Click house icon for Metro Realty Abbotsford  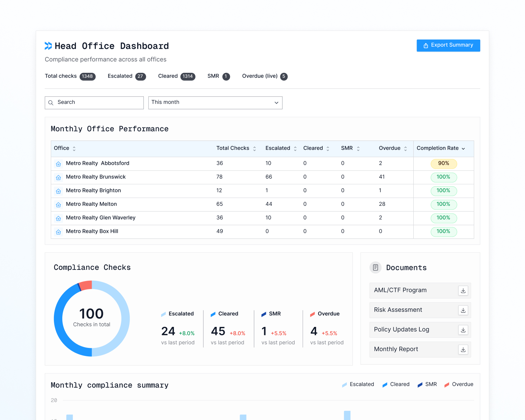point(58,164)
